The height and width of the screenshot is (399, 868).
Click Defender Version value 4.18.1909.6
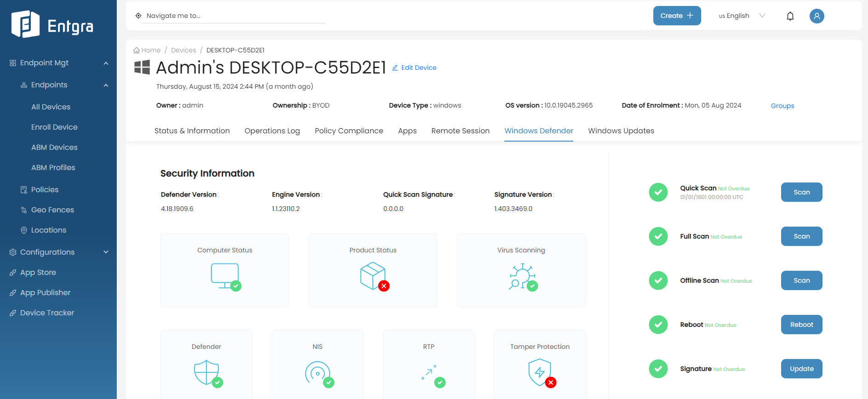click(177, 209)
